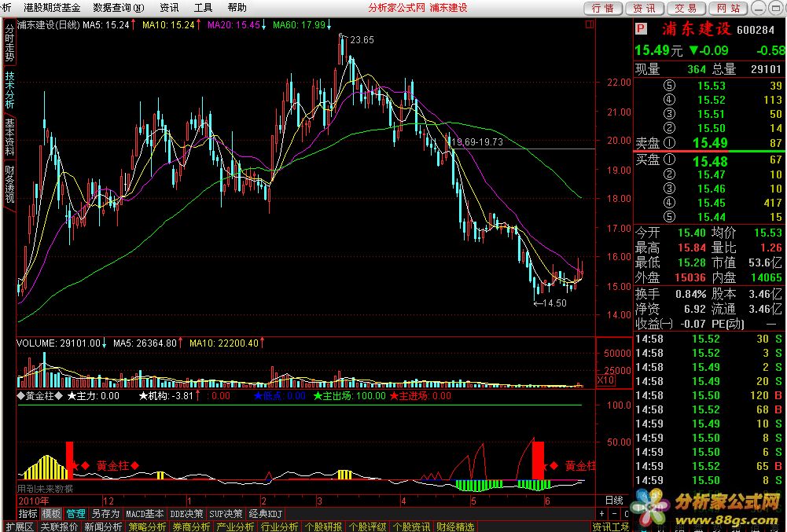The image size is (787, 532).
Task: Click the X10 volume scale indicator
Action: [605, 380]
